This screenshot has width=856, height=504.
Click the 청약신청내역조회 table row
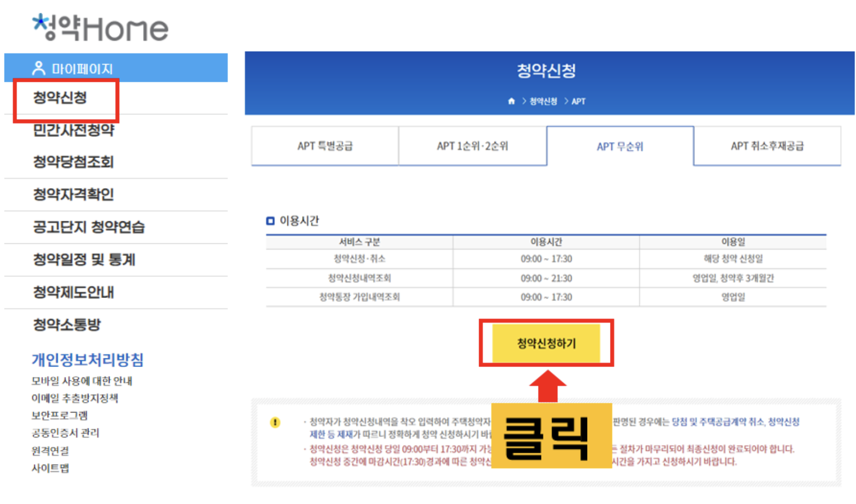tap(358, 278)
